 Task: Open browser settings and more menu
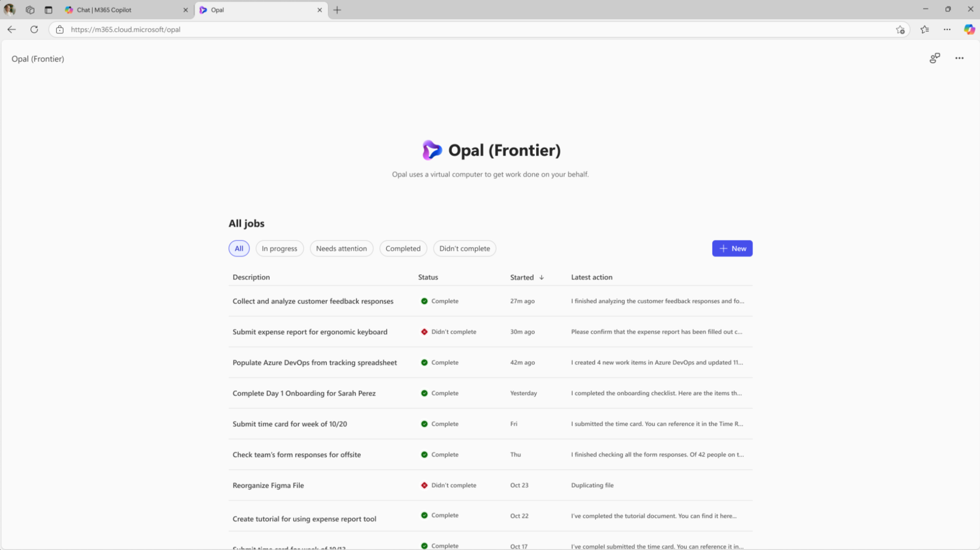coord(947,30)
